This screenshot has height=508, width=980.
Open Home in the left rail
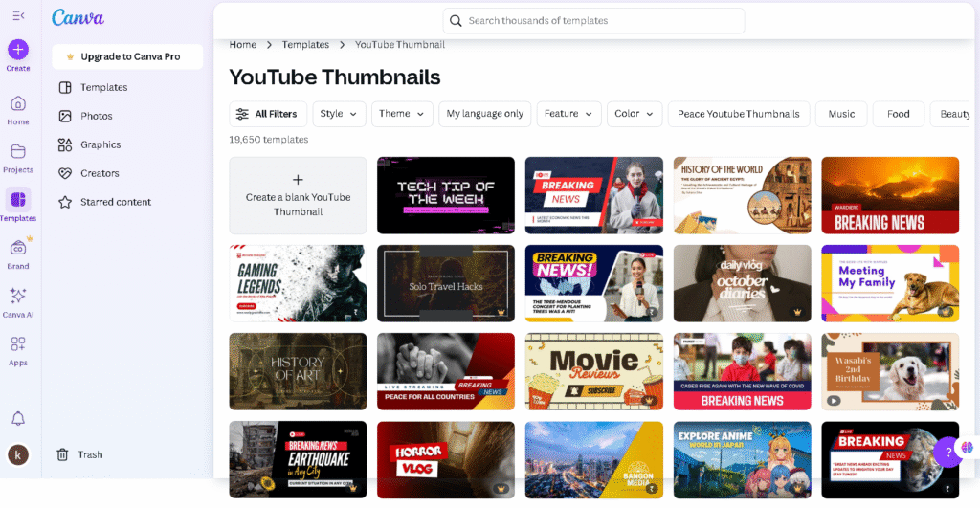(x=18, y=103)
